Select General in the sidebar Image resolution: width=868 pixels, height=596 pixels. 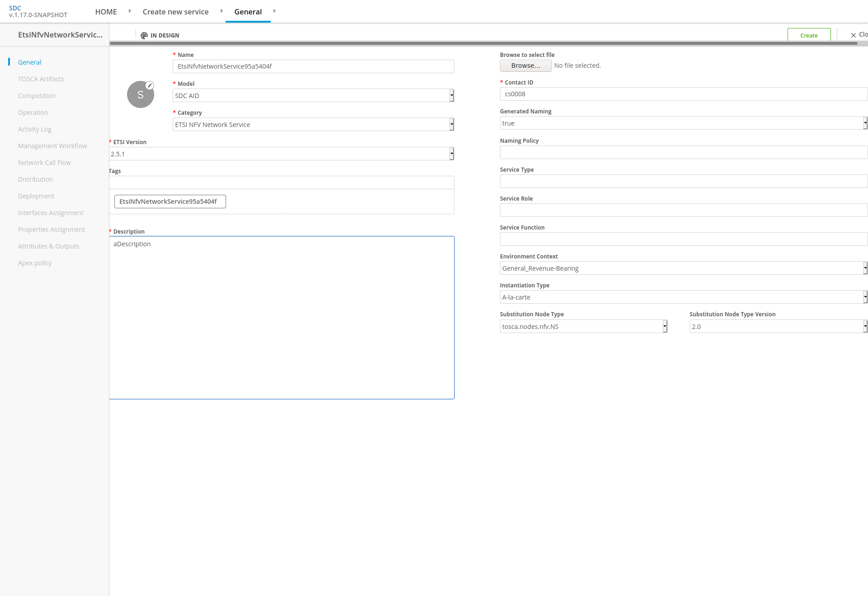(29, 62)
